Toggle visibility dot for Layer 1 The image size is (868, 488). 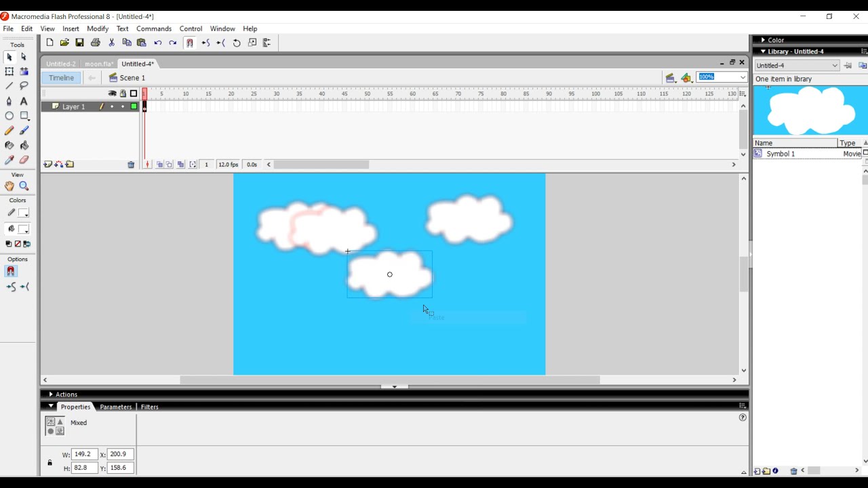click(x=112, y=106)
